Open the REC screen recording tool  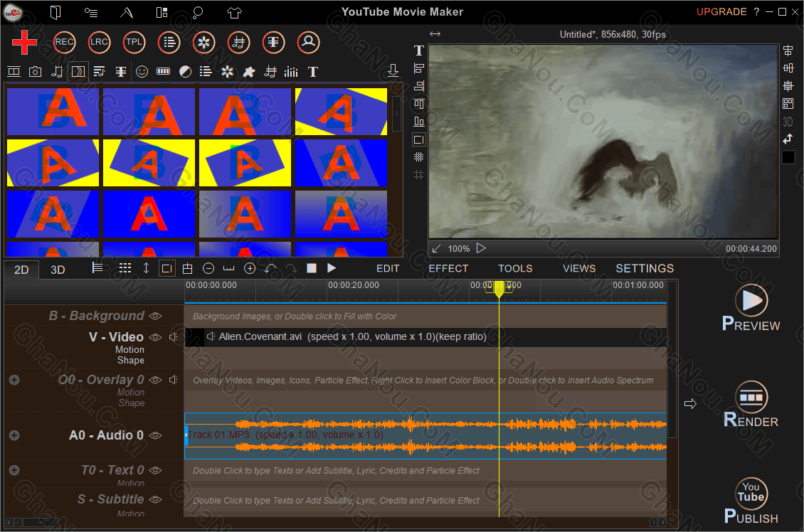pos(64,42)
